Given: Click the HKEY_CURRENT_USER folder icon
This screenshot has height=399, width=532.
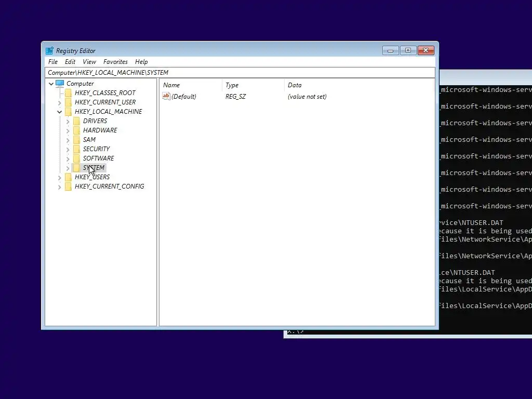Looking at the screenshot, I should (x=68, y=102).
